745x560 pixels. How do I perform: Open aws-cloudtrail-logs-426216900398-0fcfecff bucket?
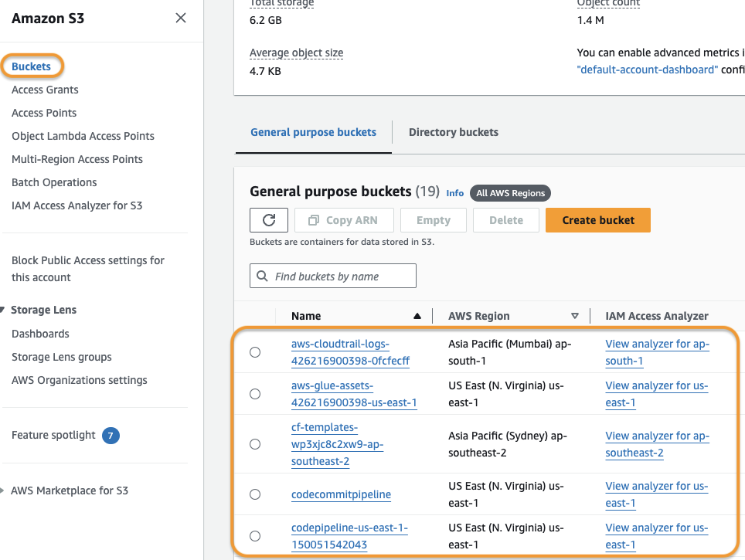point(350,352)
